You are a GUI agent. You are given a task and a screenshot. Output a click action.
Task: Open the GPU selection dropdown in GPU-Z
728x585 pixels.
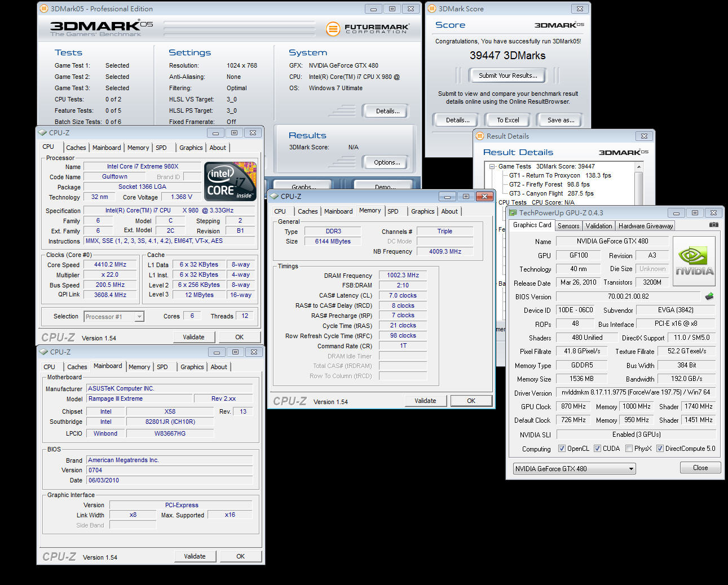574,468
